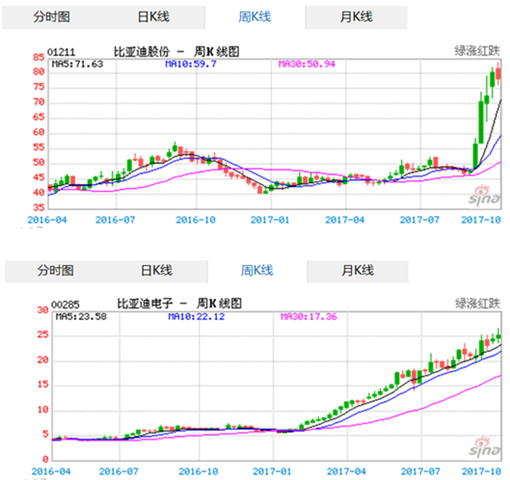Click 2016-04 date label on top chart
510x480 pixels.
coord(47,220)
